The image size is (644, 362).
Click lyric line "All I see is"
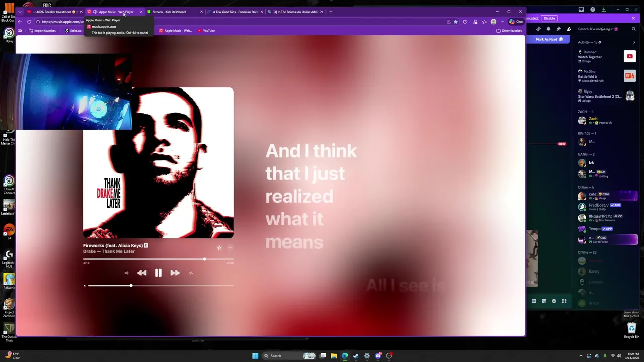pos(406,286)
